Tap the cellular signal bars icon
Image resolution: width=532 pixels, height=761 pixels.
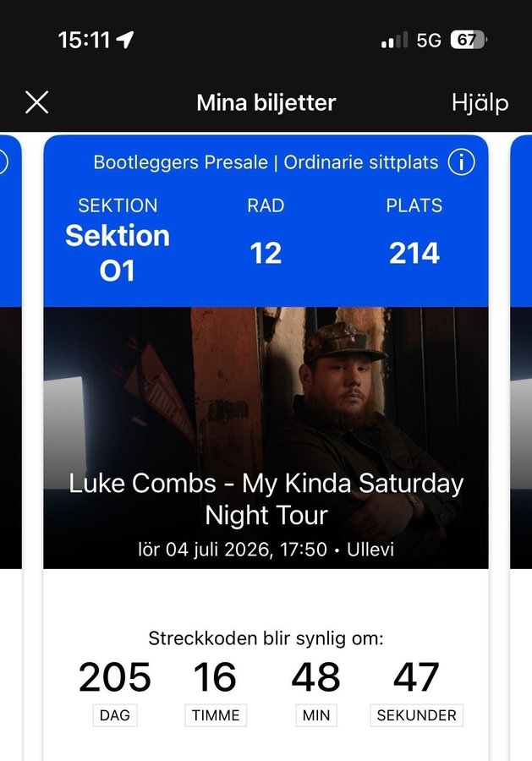(394, 40)
